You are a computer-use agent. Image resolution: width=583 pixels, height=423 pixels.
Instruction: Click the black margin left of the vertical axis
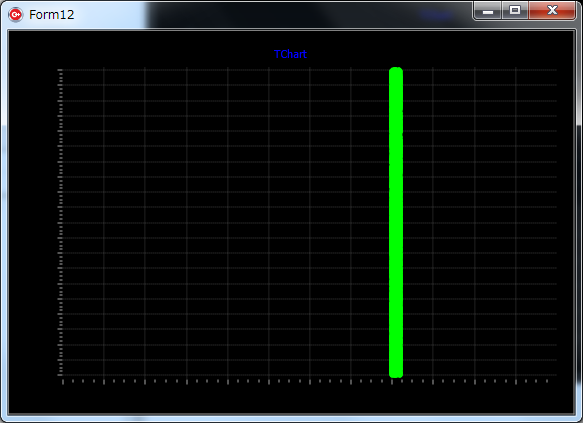click(33, 222)
